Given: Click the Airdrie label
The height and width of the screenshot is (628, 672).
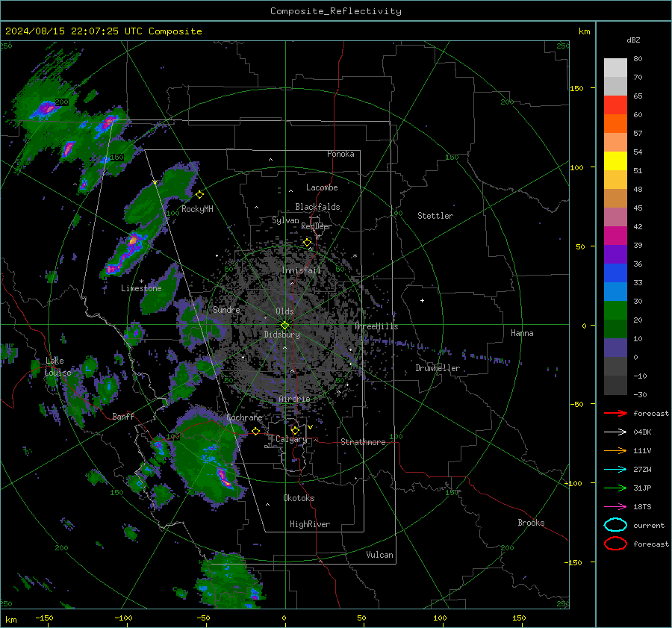Looking at the screenshot, I should (x=294, y=399).
